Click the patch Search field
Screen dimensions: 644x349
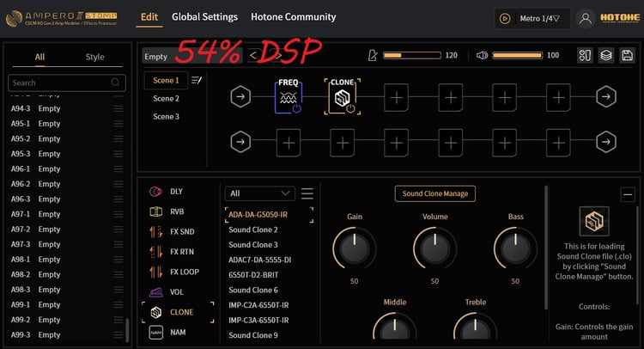(66, 83)
